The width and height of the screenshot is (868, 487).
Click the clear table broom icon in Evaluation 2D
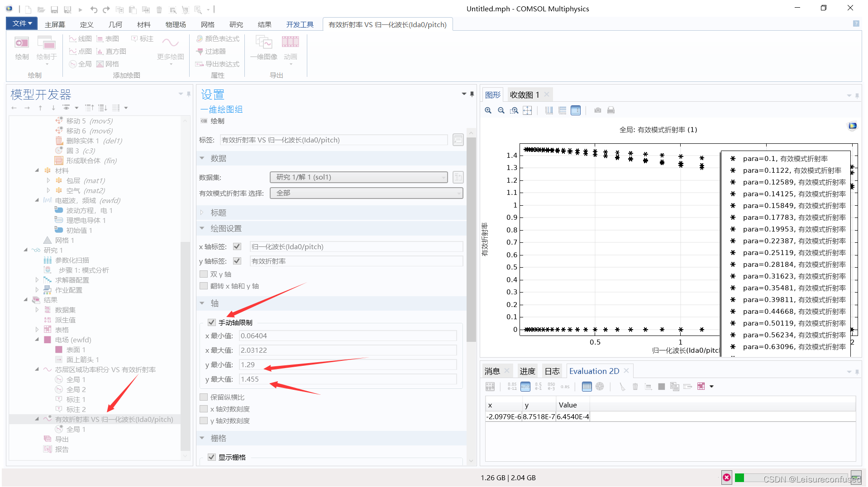622,387
